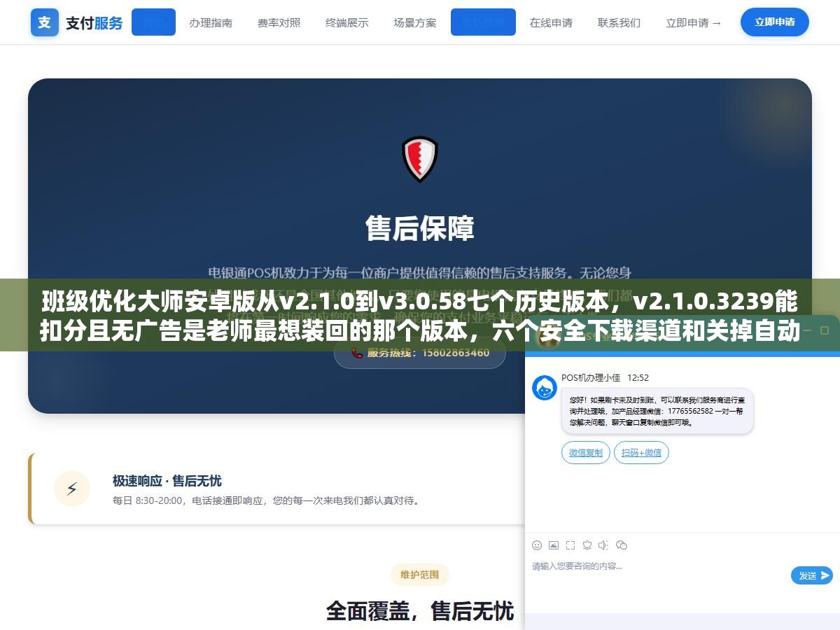Click the service rating icon in chat
Image resolution: width=840 pixels, height=630 pixels.
point(587,545)
